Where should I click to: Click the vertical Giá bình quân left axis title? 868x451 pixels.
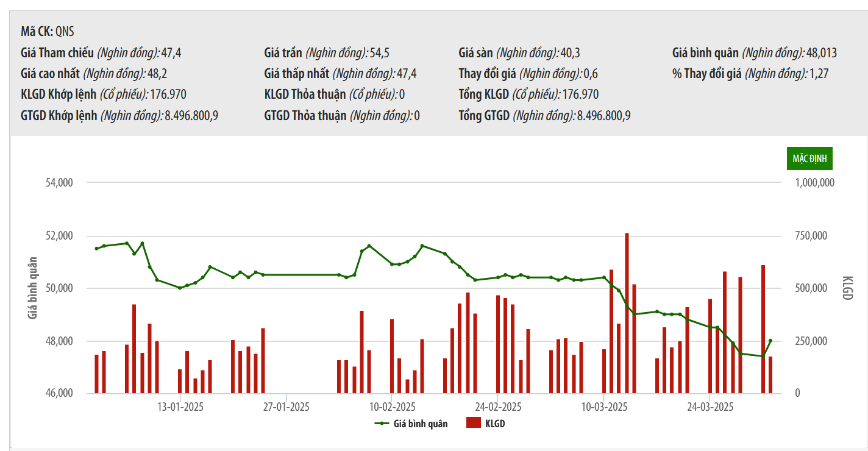tap(32, 288)
